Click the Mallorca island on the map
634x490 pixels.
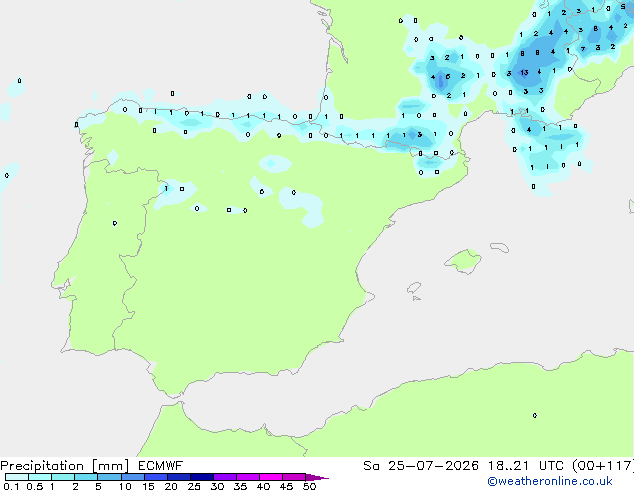463,261
